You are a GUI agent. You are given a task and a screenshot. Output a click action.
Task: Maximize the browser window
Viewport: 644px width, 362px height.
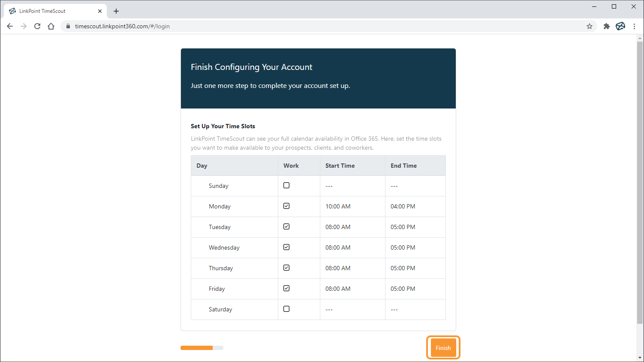pyautogui.click(x=614, y=6)
